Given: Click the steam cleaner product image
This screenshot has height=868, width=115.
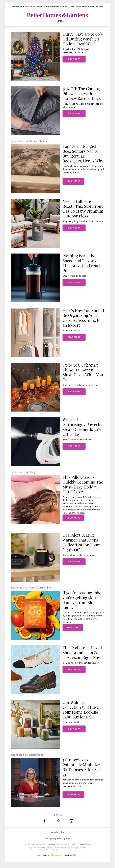Looking at the screenshot, I should click(35, 442).
